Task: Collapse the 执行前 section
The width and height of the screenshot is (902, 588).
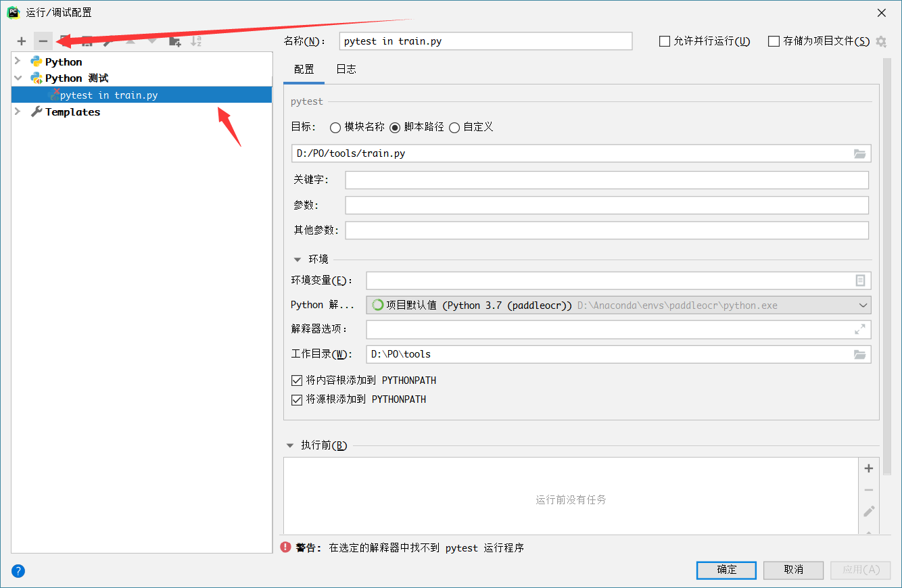Action: [290, 445]
